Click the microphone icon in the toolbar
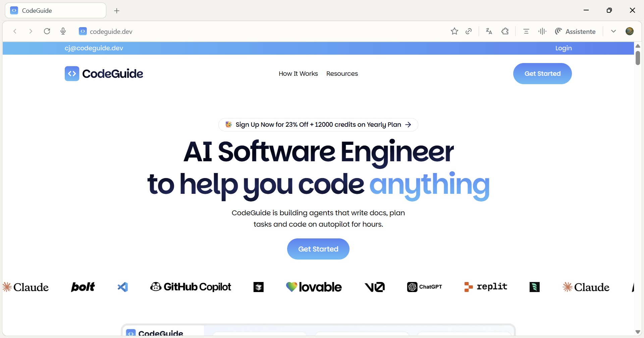This screenshot has height=338, width=644. (x=63, y=31)
